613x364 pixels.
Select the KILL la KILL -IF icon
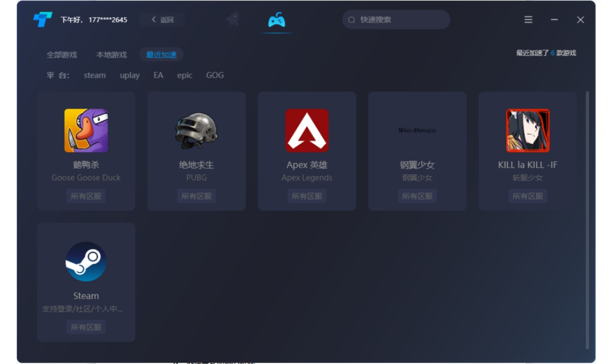pyautogui.click(x=528, y=130)
